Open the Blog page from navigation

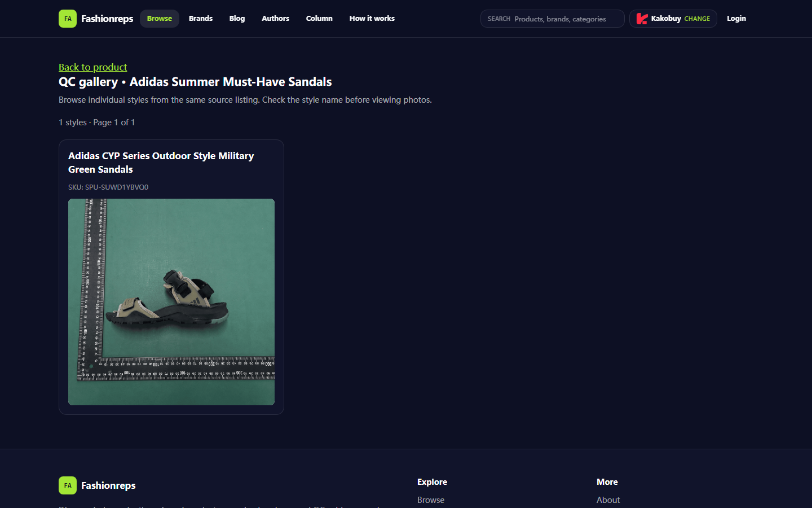click(237, 19)
